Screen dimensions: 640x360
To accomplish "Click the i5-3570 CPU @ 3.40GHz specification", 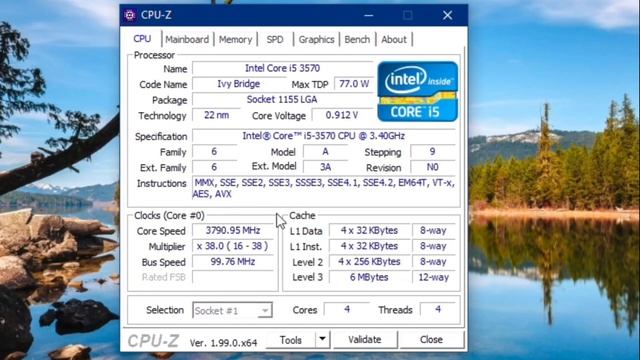I will [324, 136].
